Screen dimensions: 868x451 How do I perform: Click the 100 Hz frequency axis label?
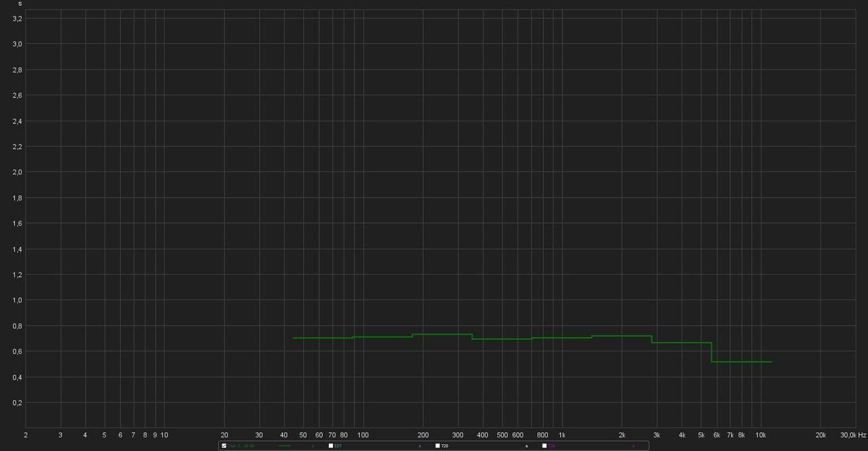[x=363, y=435]
